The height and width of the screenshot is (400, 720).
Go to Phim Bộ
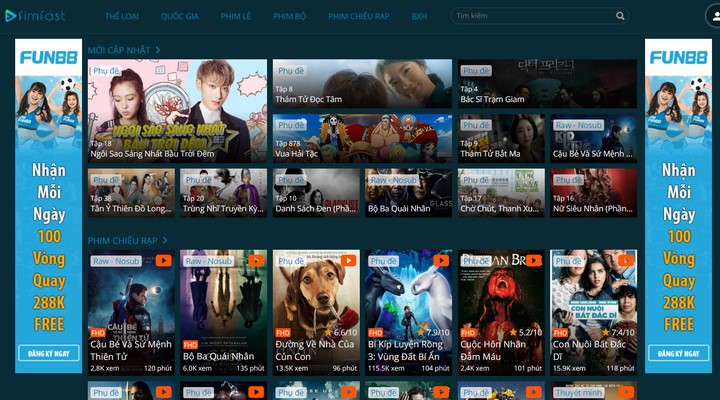(x=289, y=17)
